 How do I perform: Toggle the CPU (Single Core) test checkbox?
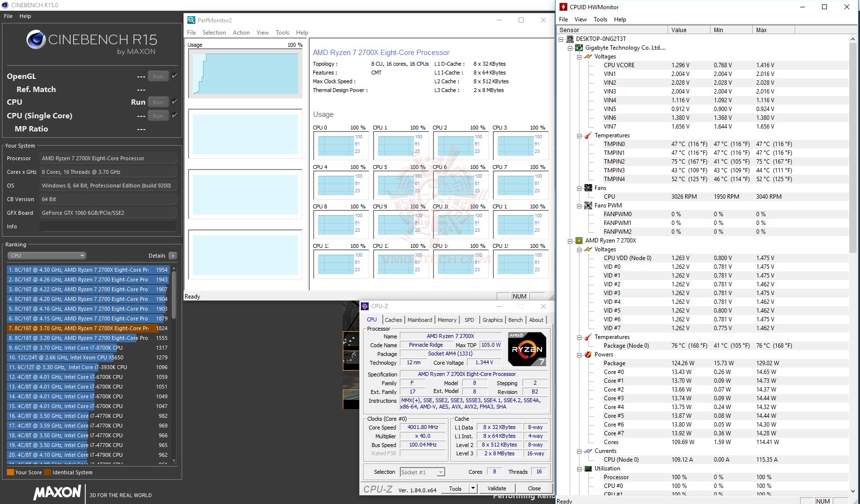pos(174,115)
